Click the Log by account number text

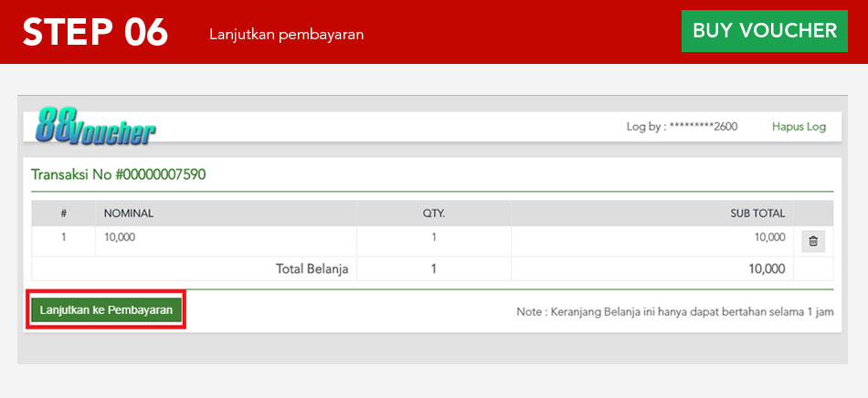682,127
